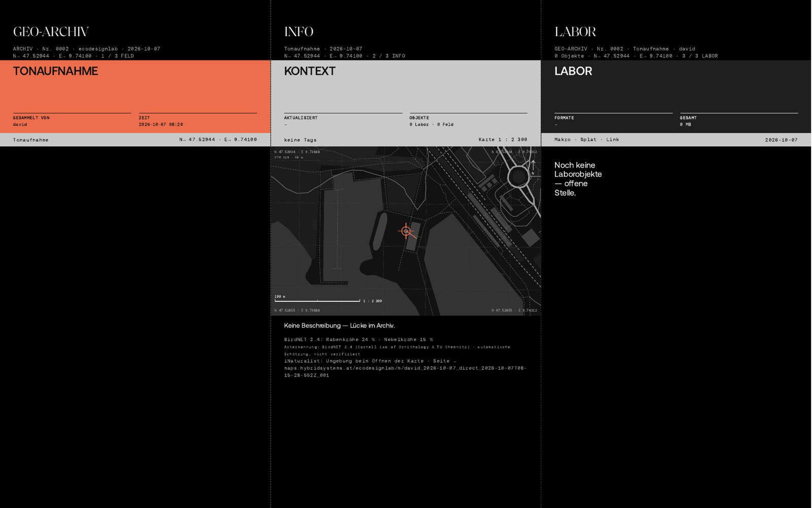The image size is (812, 508).
Task: Click the Artenerkennung BirdNET attribution note
Action: (x=397, y=351)
